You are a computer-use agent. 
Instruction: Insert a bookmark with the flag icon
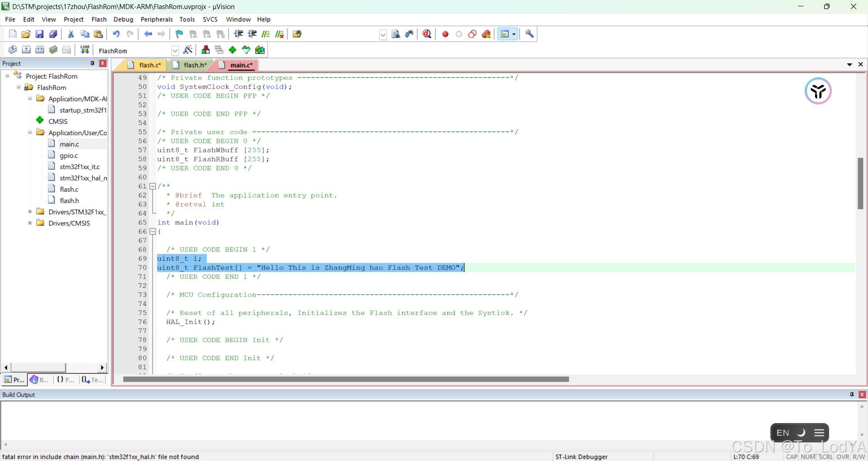point(179,34)
